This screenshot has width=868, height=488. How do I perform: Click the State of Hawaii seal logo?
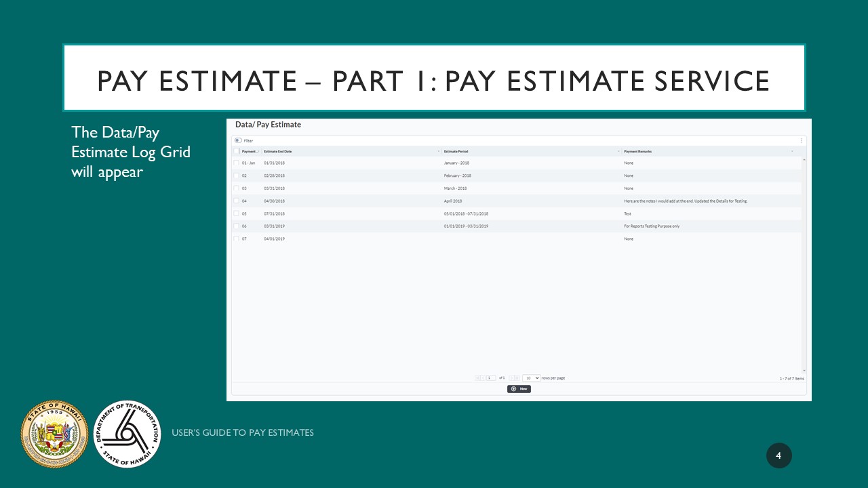click(55, 434)
